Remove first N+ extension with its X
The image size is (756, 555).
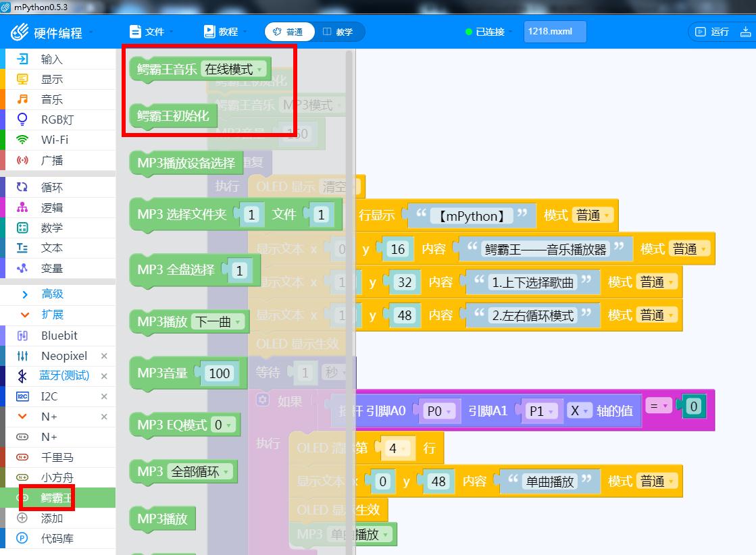pos(104,416)
